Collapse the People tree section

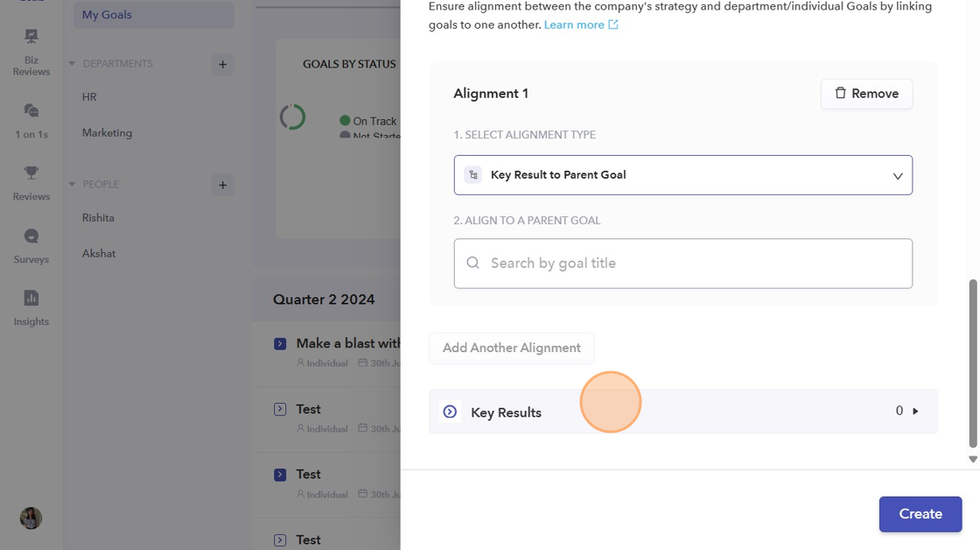pyautogui.click(x=73, y=185)
